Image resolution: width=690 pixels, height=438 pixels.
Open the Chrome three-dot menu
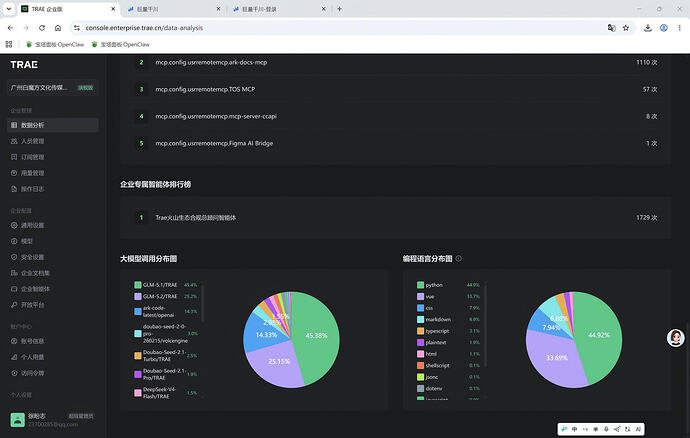[x=679, y=28]
